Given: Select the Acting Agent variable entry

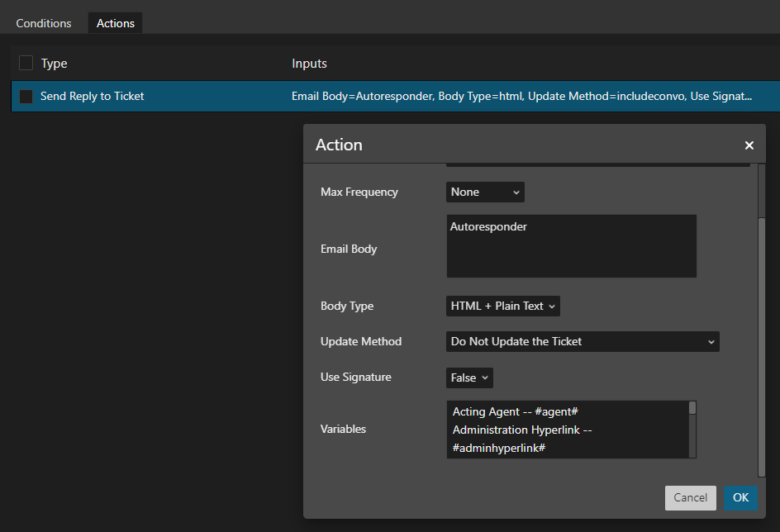Looking at the screenshot, I should click(x=519, y=411).
